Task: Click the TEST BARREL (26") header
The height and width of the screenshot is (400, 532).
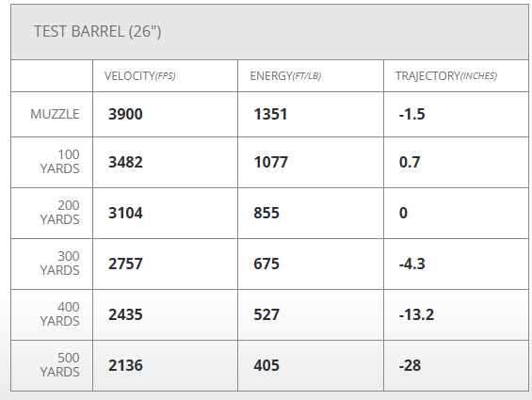Action: [x=97, y=32]
